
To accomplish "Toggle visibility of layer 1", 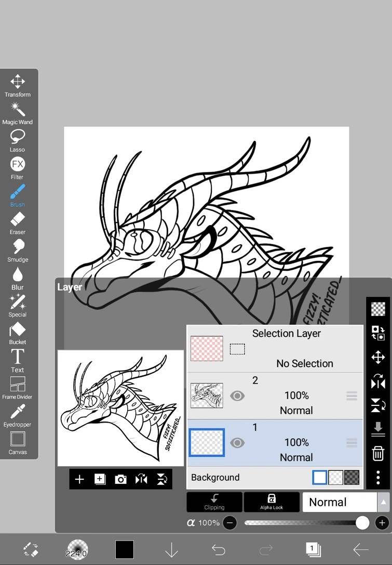I will point(237,443).
